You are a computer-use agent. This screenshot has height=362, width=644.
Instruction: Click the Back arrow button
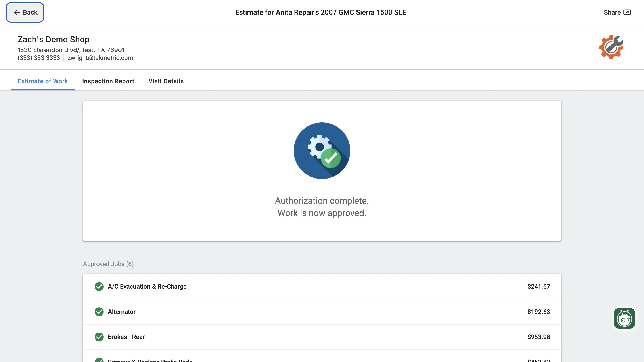[x=25, y=13]
